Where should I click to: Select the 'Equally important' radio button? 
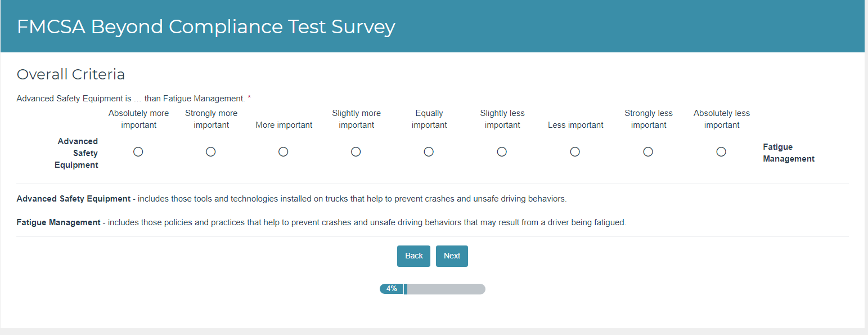[429, 152]
